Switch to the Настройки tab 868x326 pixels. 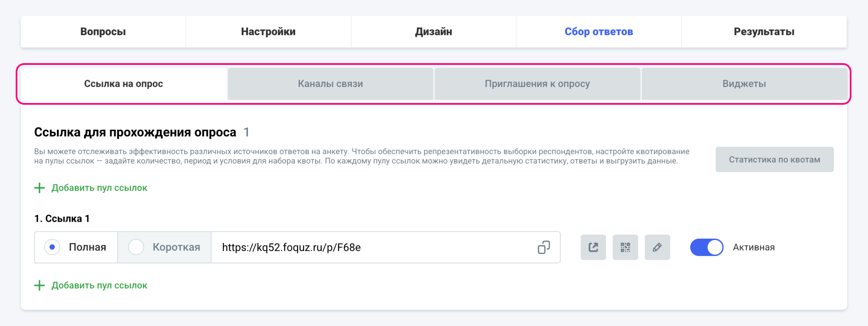(268, 32)
